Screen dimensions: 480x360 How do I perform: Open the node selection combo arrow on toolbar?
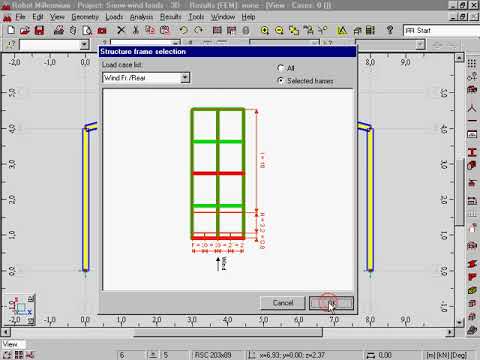pyautogui.click(x=85, y=44)
